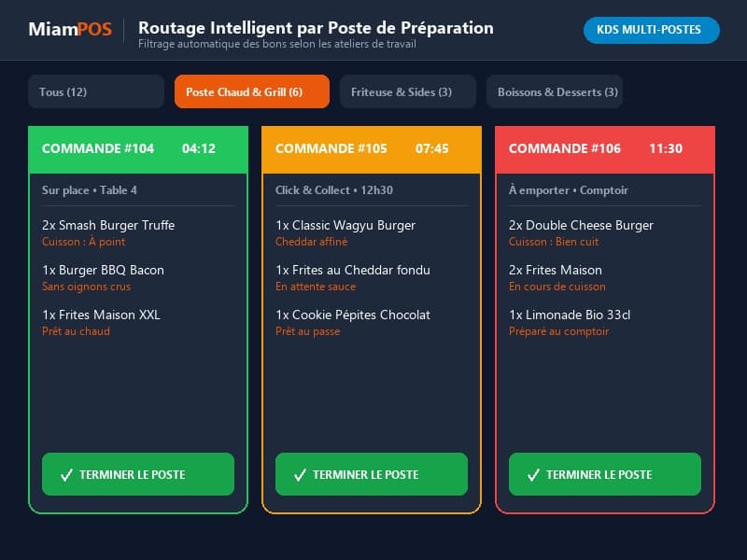The width and height of the screenshot is (747, 560).
Task: Click 'Sur place • Table 4' label
Action: [90, 190]
